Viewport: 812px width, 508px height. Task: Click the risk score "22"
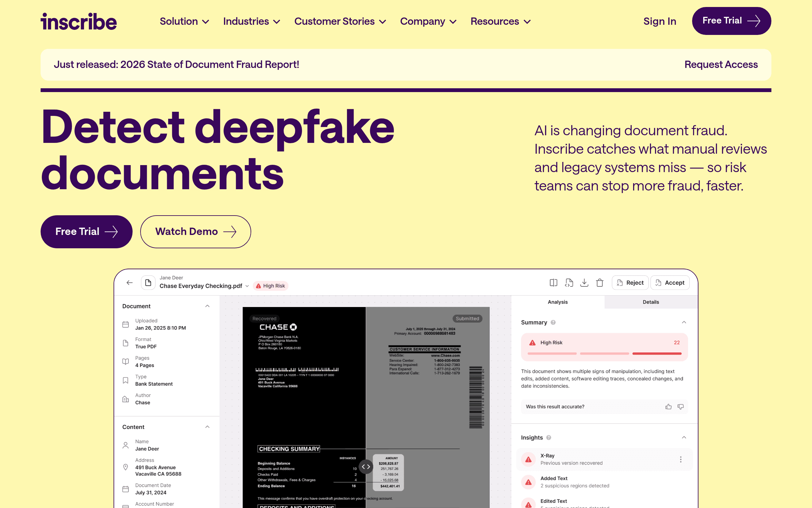tap(677, 343)
